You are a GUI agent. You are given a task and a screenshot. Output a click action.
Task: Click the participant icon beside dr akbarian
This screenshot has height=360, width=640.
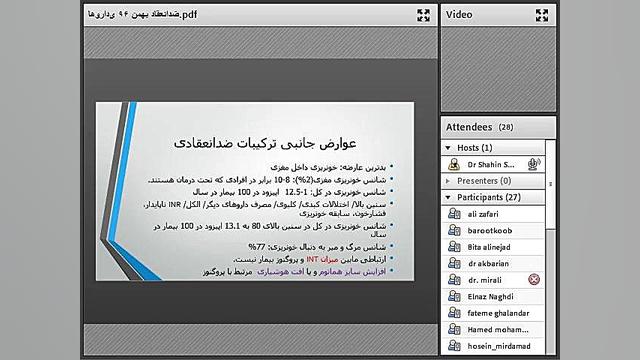pos(454,263)
